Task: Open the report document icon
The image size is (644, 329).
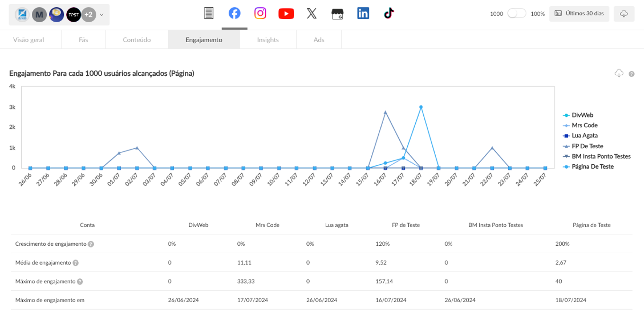Action: [209, 14]
